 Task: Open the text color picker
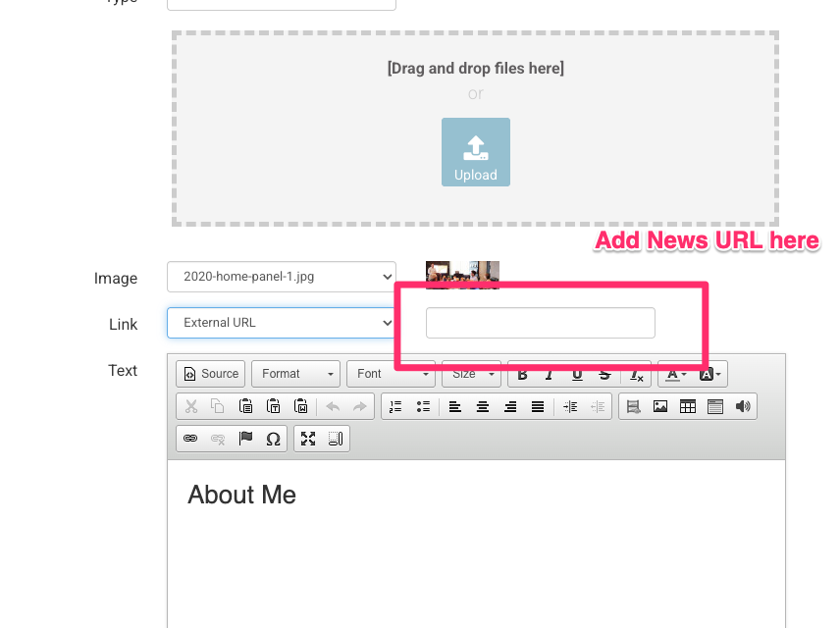(x=676, y=374)
